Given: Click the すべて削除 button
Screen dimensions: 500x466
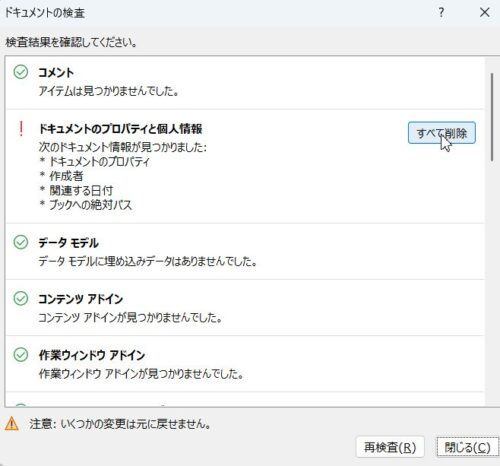Looking at the screenshot, I should 442,133.
